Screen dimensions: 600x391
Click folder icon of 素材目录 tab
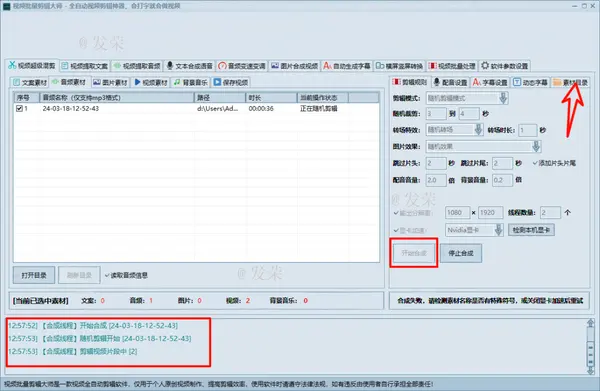(557, 82)
